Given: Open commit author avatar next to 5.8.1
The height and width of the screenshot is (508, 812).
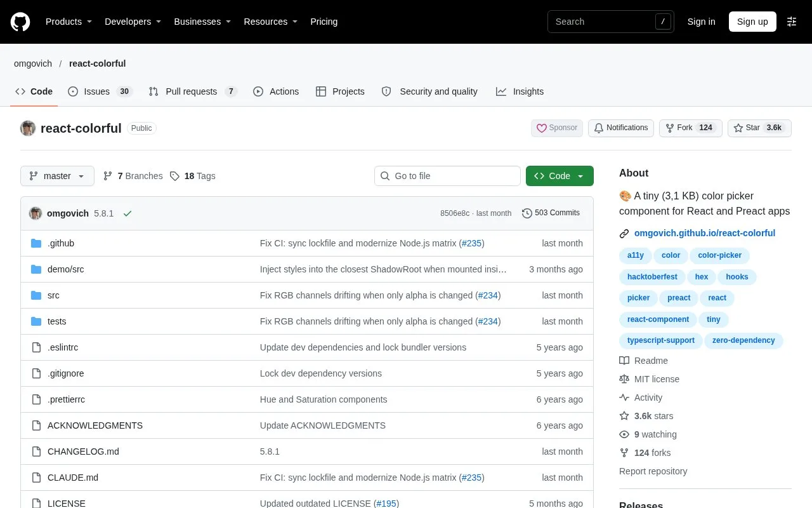Looking at the screenshot, I should (36, 213).
